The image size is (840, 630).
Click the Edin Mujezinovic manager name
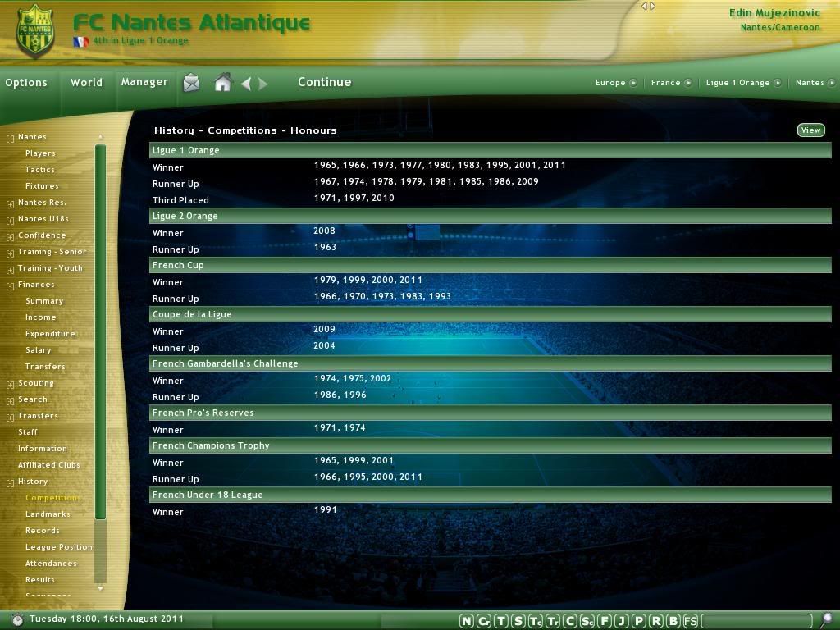(774, 13)
